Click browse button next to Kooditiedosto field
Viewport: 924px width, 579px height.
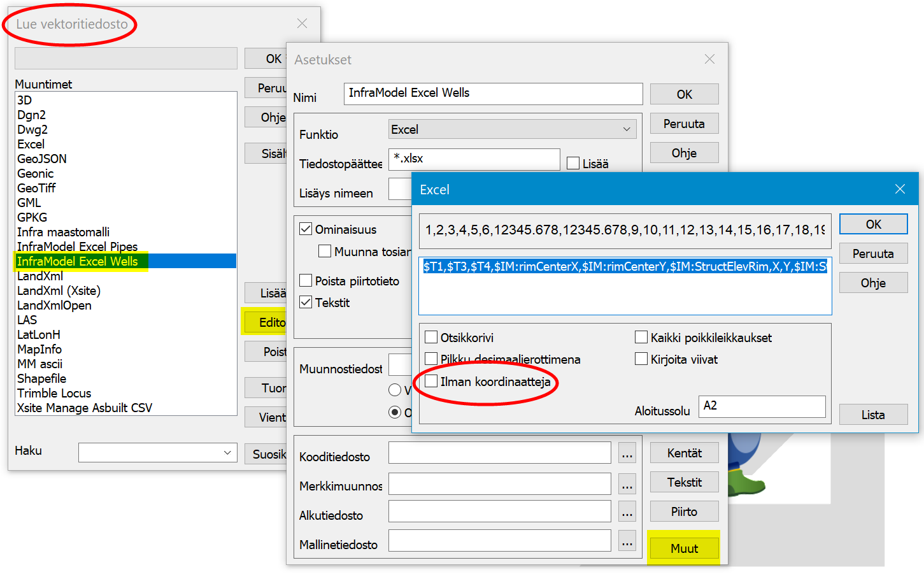627,454
